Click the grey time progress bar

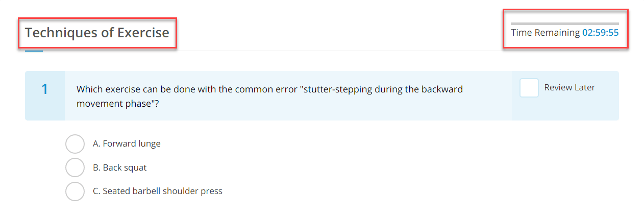tap(565, 23)
